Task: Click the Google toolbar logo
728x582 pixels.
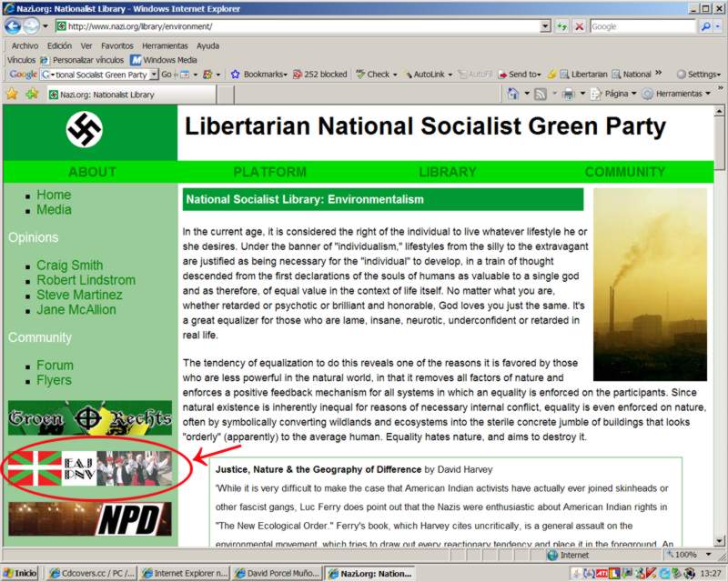Action: pos(23,75)
